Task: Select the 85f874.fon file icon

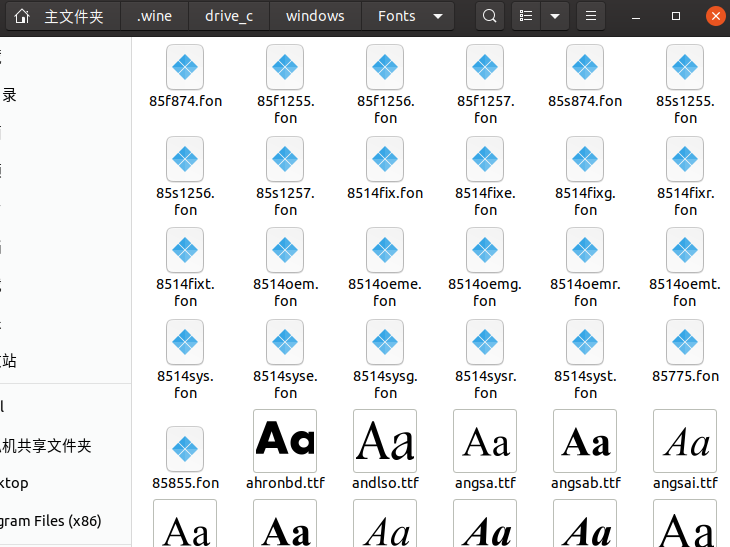Action: coord(185,67)
